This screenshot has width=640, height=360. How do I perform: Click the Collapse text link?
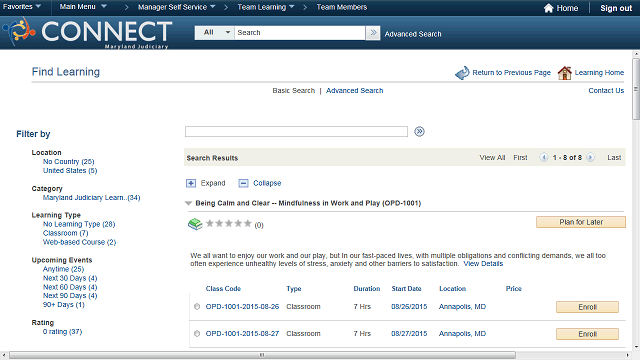(267, 183)
